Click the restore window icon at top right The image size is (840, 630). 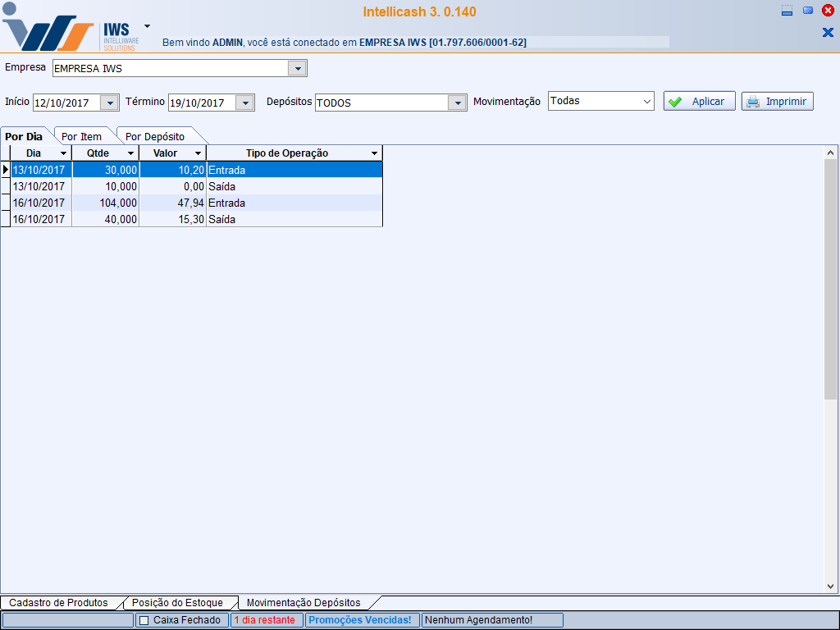808,11
